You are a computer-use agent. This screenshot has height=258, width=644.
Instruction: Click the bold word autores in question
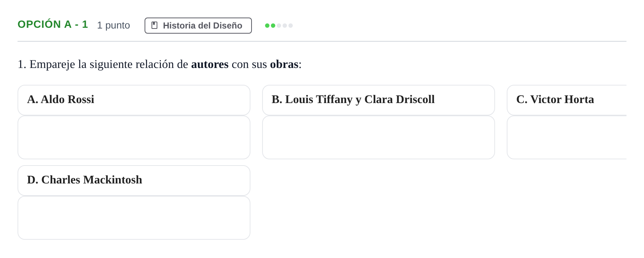point(210,64)
